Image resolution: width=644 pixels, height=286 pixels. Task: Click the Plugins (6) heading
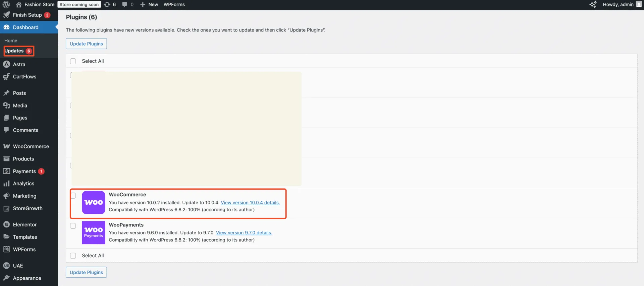click(x=82, y=17)
